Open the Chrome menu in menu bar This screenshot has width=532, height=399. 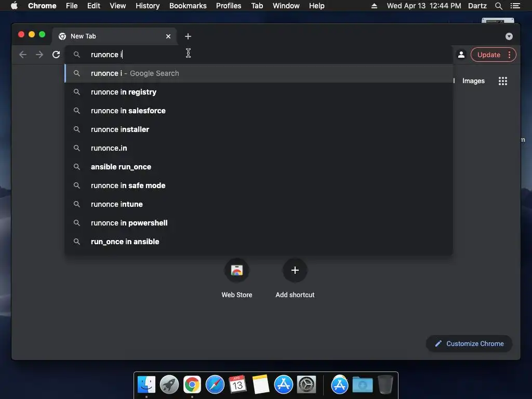tap(42, 6)
